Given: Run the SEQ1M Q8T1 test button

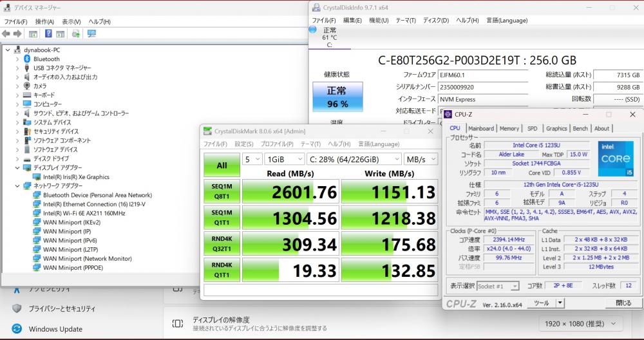Looking at the screenshot, I should click(x=222, y=191).
